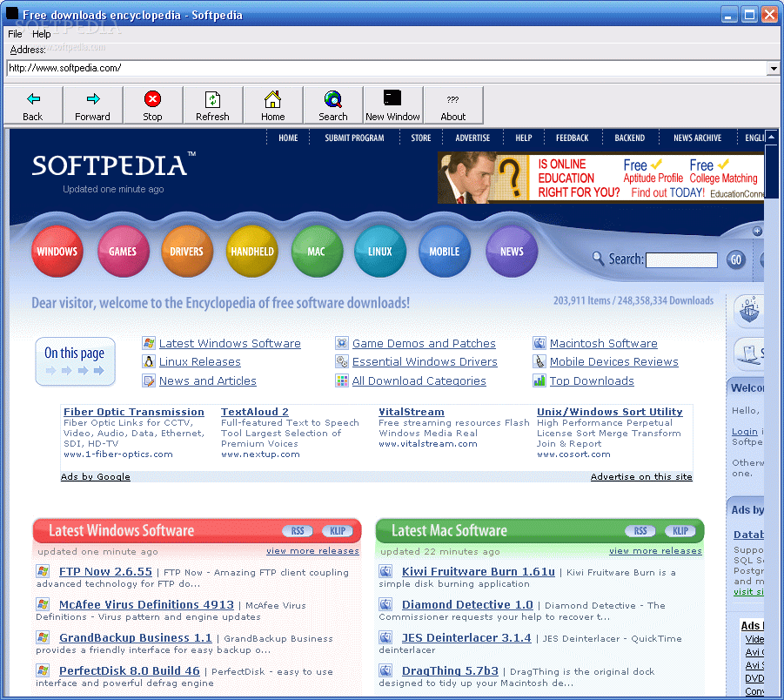Open SUBMIT PROGRAM in top navigation
Screen dimensions: 784x700
click(x=354, y=138)
